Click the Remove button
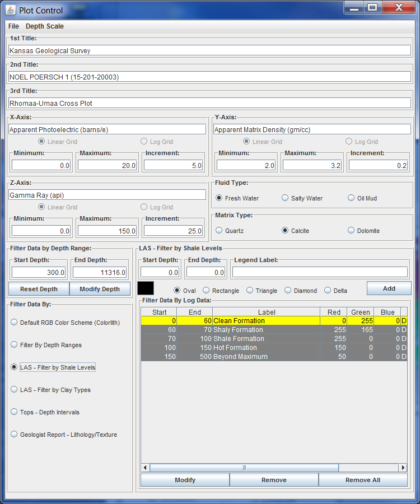The image size is (420, 504). 274,479
